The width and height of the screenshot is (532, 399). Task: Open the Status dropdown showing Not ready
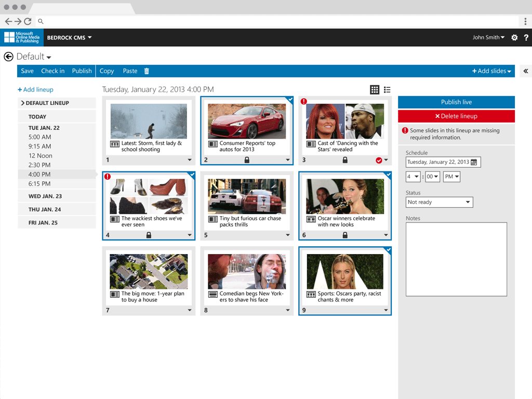tap(439, 202)
